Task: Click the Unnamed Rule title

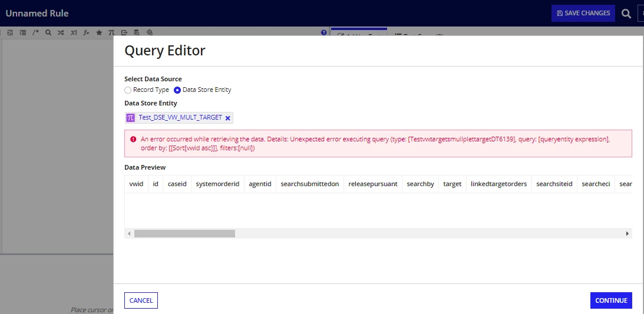Action: coord(37,13)
